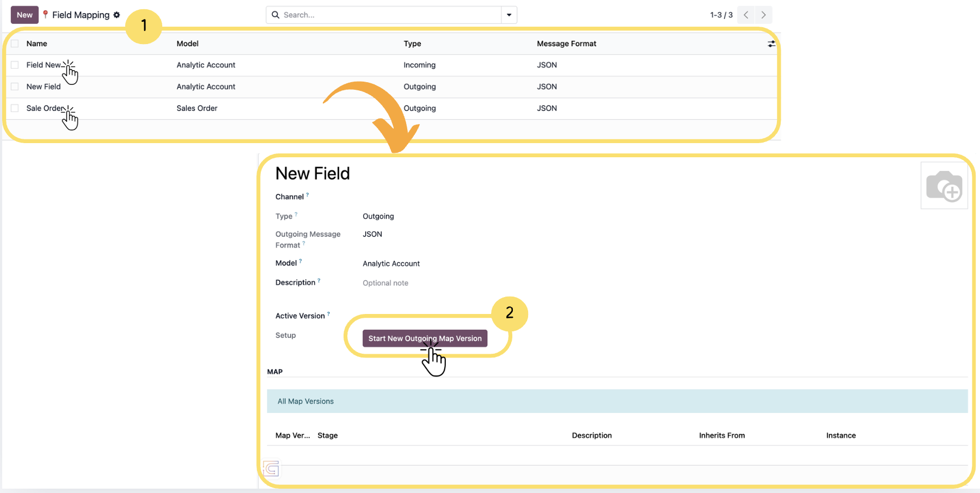Image resolution: width=980 pixels, height=493 pixels.
Task: Click the magnifier icon in search bar
Action: (x=275, y=15)
